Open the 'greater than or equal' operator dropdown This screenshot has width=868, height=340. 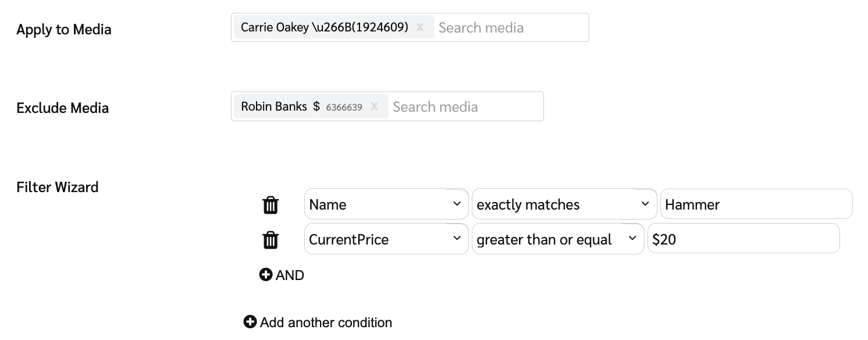pos(557,239)
